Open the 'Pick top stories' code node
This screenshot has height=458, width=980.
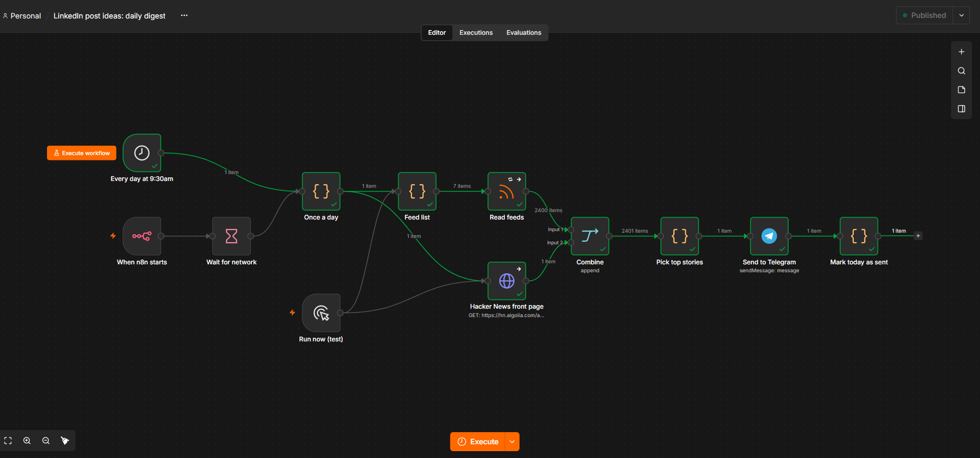(x=680, y=236)
